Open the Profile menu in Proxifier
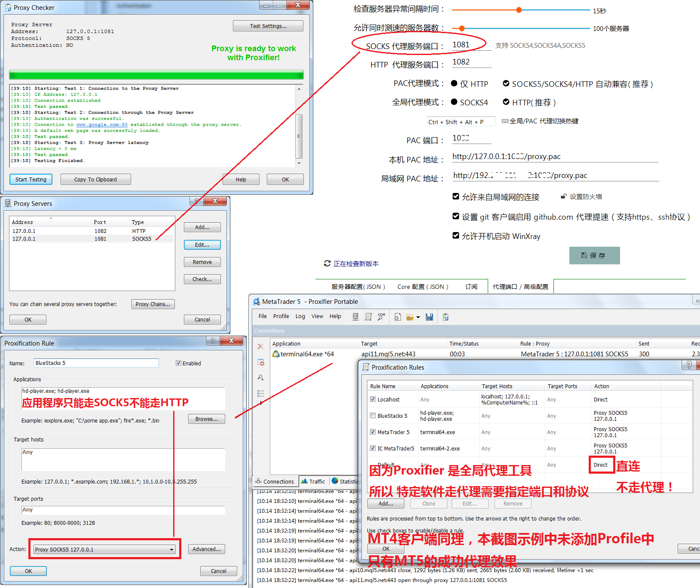The width and height of the screenshot is (700, 588). [281, 316]
